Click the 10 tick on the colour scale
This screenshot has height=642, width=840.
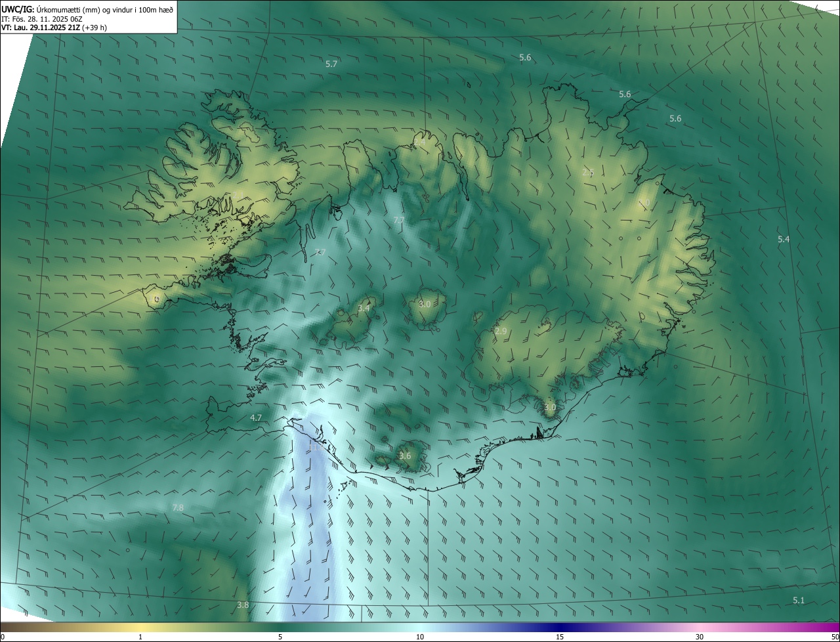pyautogui.click(x=420, y=637)
